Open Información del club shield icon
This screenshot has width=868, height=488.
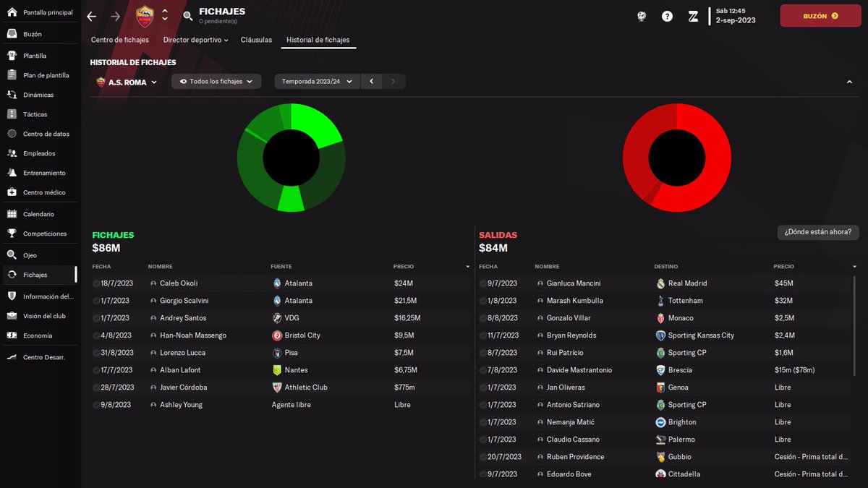(x=12, y=296)
